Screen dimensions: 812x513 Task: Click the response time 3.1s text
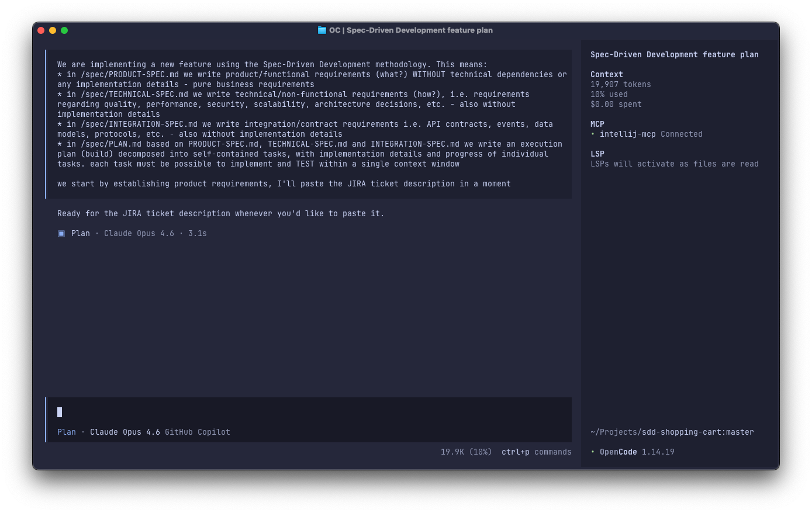[x=198, y=234]
